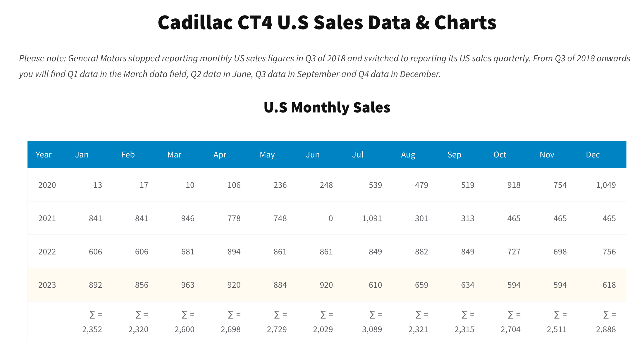Click the zero value in June 2021

330,218
